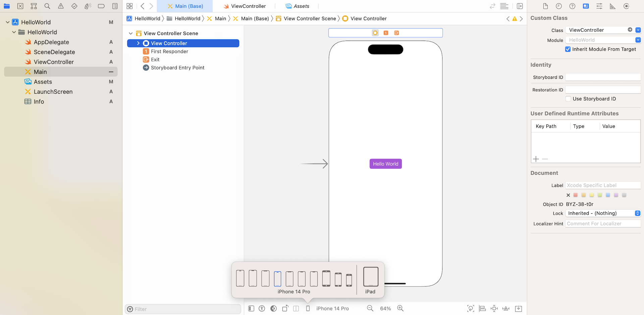The height and width of the screenshot is (315, 644).
Task: Open the Quick Help inspector question mark icon
Action: pyautogui.click(x=572, y=6)
